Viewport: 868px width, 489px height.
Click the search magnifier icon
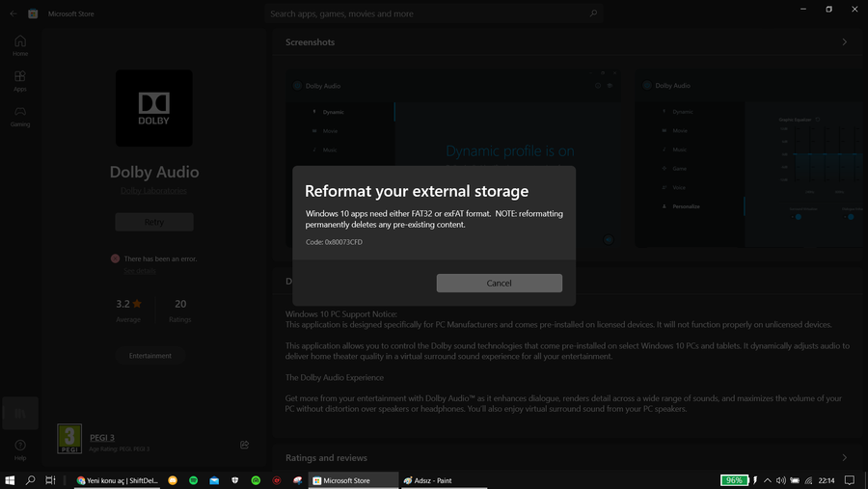click(x=593, y=14)
